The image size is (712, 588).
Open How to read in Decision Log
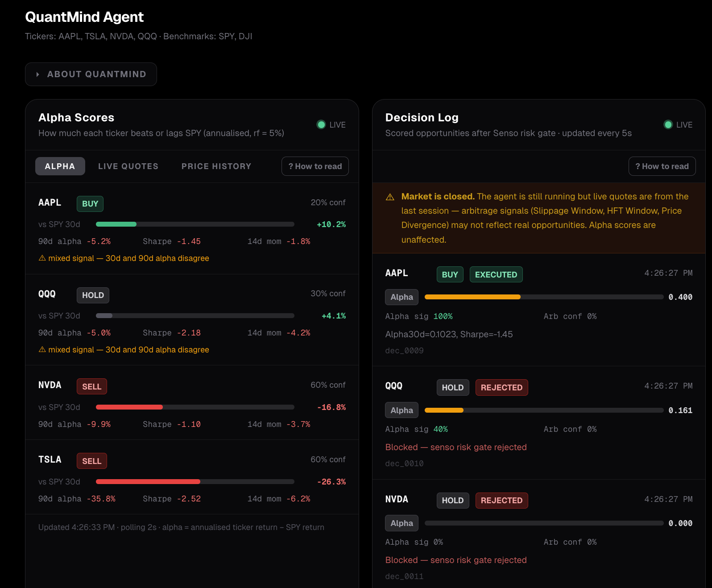662,166
